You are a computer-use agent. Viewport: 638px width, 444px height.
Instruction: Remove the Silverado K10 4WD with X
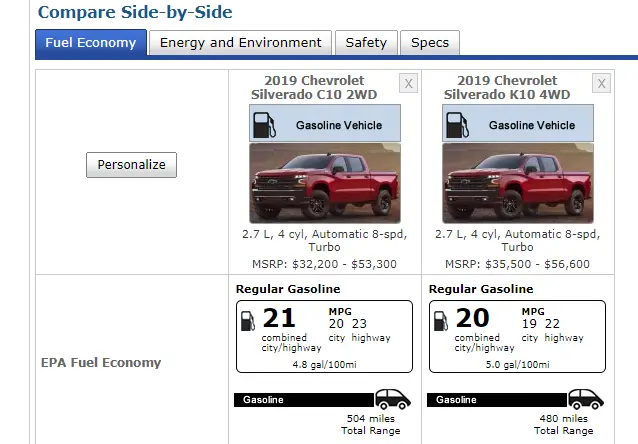[x=601, y=83]
